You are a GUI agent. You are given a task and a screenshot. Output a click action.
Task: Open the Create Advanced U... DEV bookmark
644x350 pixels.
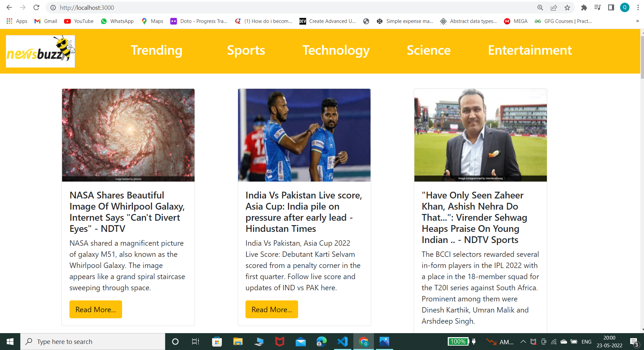tap(328, 21)
